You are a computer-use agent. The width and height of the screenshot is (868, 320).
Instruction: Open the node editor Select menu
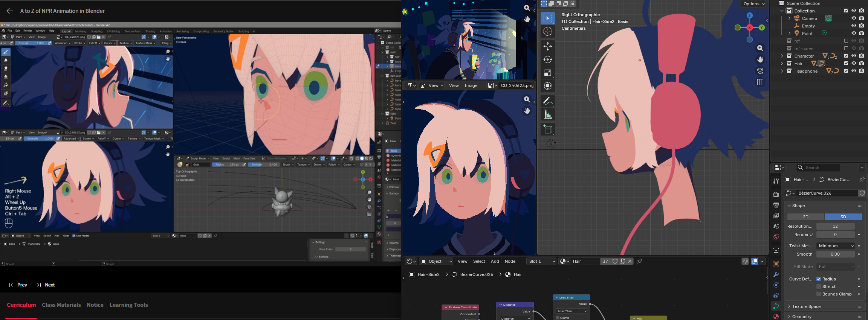coord(479,261)
